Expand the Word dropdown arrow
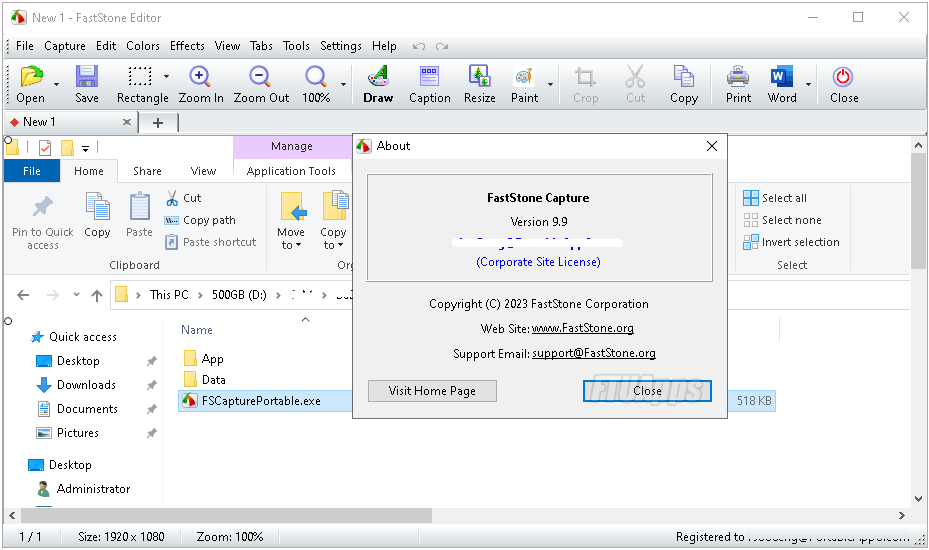The image size is (929, 550). coord(809,84)
